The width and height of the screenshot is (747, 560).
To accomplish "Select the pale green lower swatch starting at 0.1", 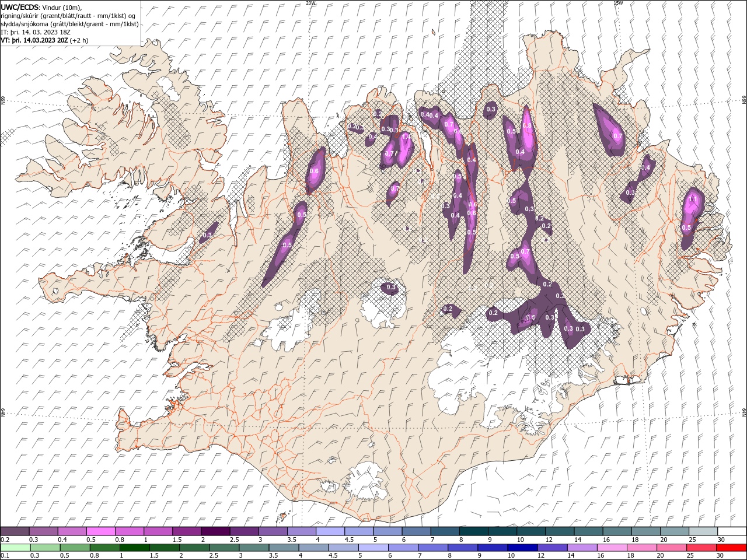I will (x=15, y=548).
